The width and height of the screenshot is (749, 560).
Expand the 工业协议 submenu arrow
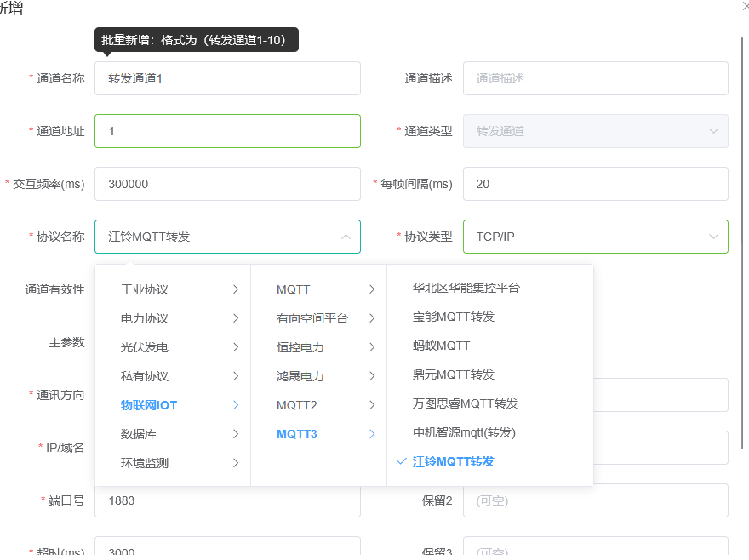pyautogui.click(x=235, y=289)
